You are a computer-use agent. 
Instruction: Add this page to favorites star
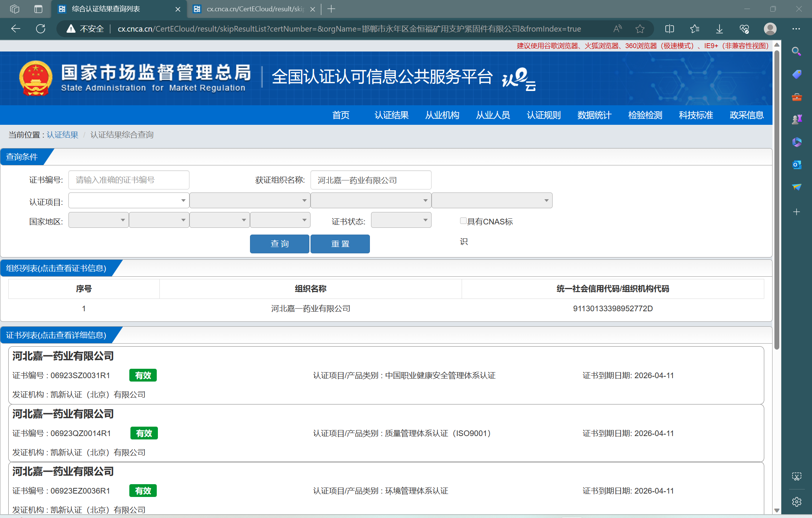pyautogui.click(x=640, y=29)
